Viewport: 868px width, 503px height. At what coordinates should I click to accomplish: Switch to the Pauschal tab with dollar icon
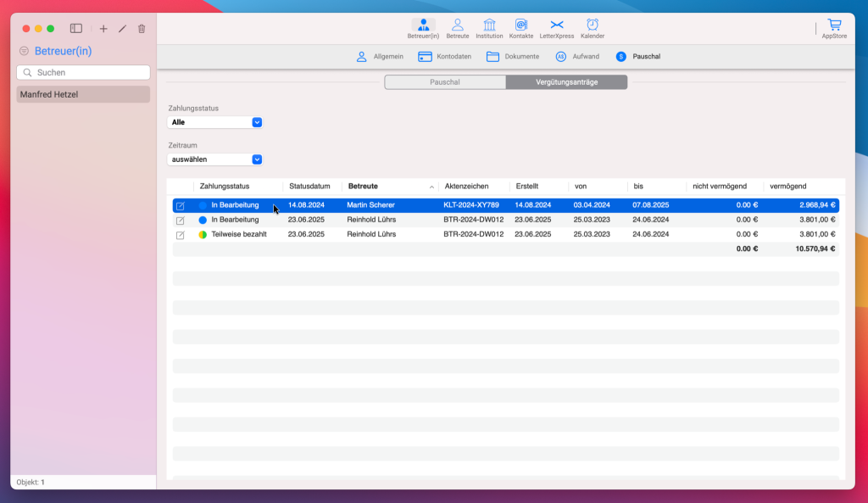(x=637, y=57)
